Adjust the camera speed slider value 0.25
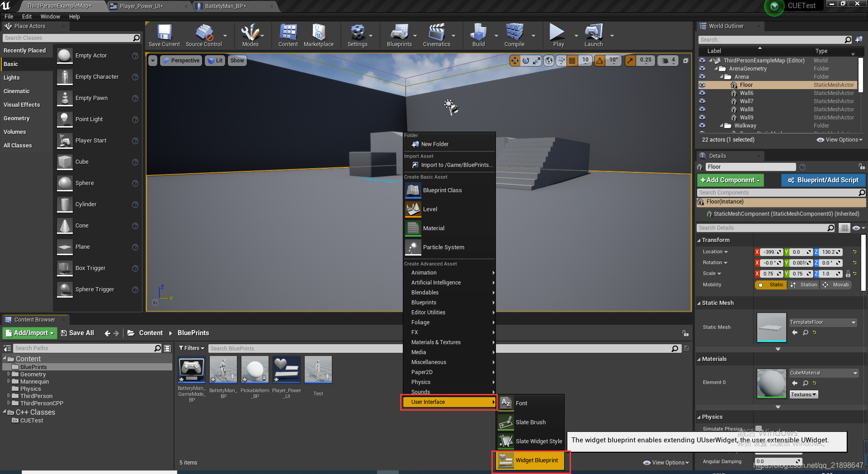The width and height of the screenshot is (868, 474). [x=646, y=60]
